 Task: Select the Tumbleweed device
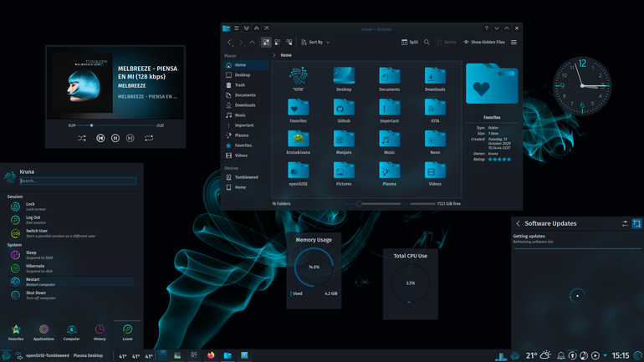247,177
